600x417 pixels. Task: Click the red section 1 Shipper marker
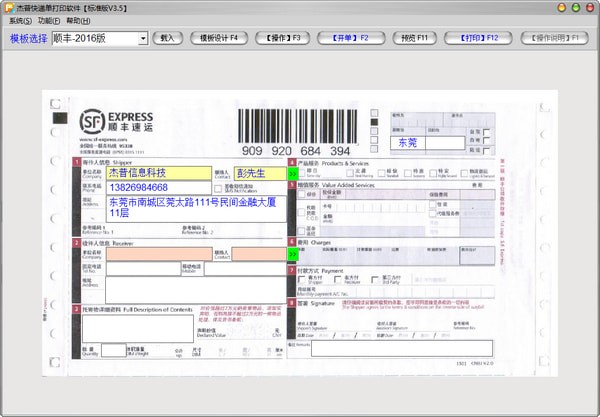point(73,161)
